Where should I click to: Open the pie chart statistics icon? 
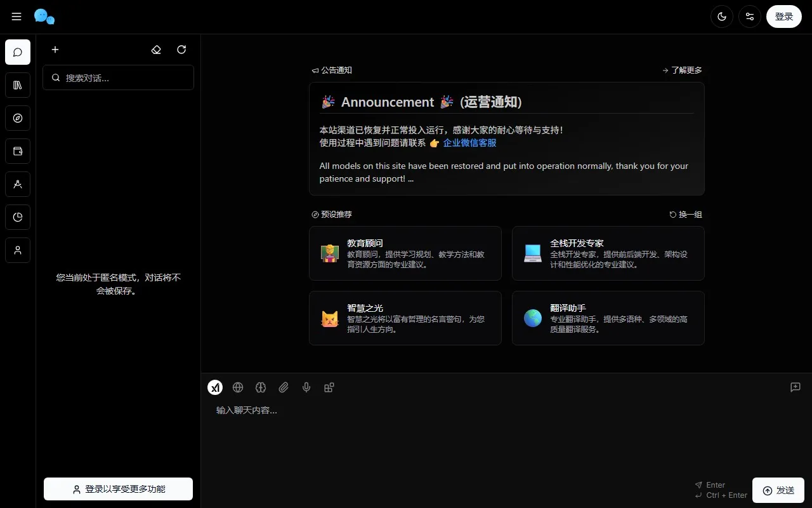tap(18, 217)
